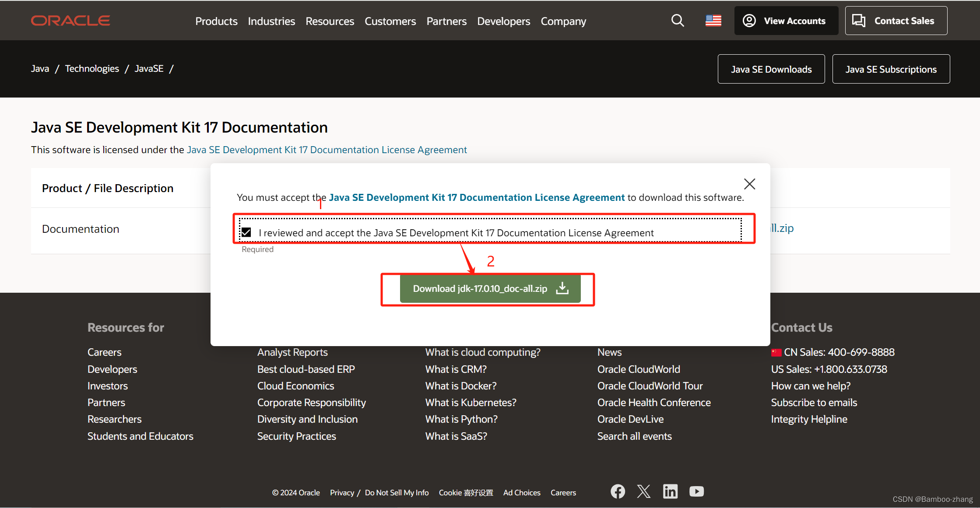
Task: Open Security Practices link
Action: (x=296, y=436)
